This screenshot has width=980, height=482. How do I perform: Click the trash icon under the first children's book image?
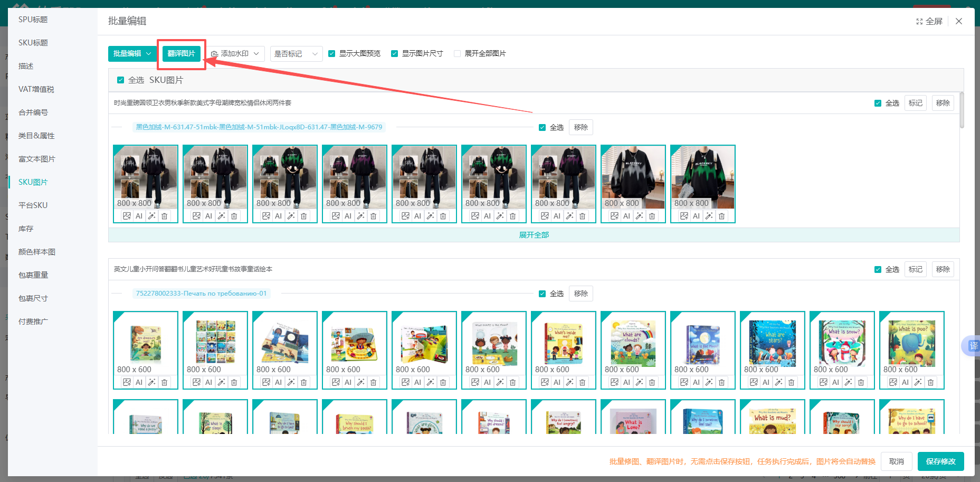point(164,382)
